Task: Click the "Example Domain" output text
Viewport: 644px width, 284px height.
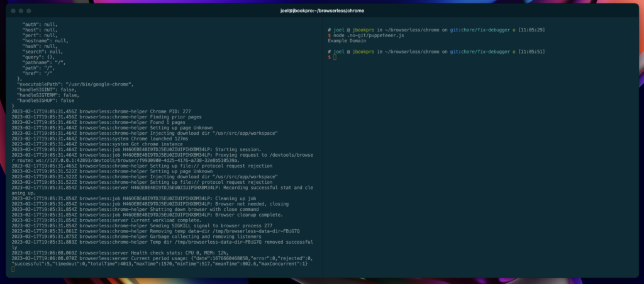Action: pyautogui.click(x=347, y=41)
